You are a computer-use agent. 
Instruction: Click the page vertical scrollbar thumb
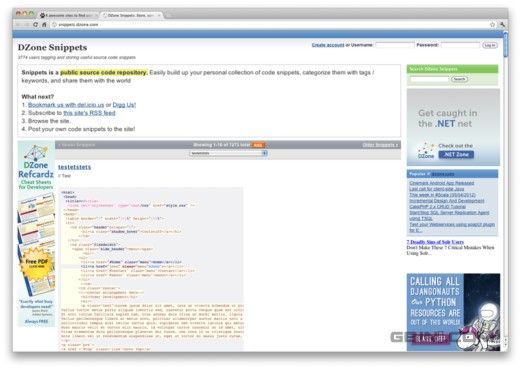505,44
